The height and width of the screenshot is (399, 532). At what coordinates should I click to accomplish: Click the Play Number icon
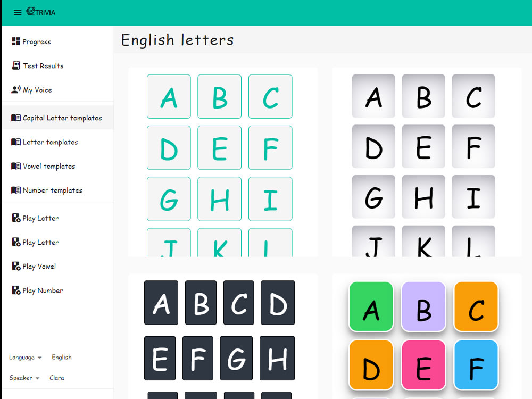point(16,290)
